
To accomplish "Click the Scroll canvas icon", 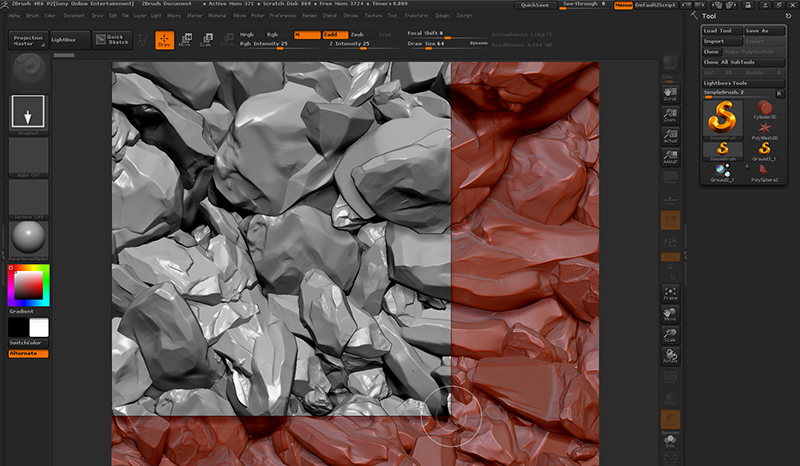I will (670, 94).
